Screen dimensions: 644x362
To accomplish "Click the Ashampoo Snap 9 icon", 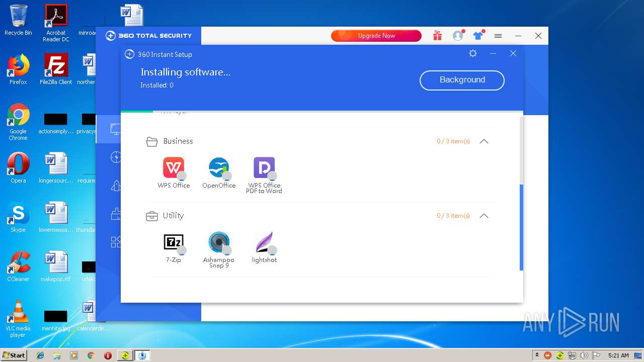I will click(219, 242).
